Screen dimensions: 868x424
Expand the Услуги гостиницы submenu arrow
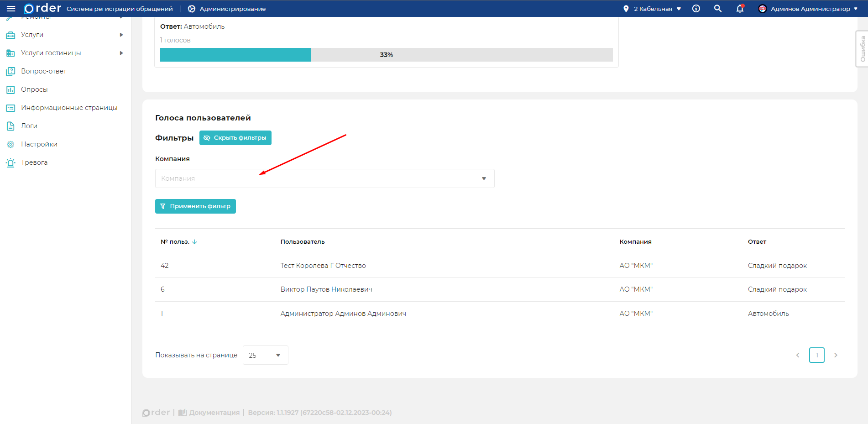click(121, 53)
